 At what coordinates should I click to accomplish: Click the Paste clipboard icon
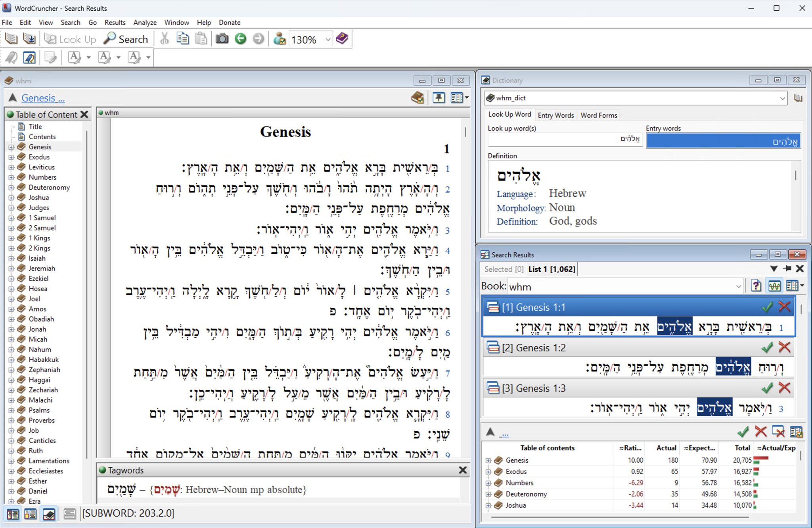coord(201,38)
